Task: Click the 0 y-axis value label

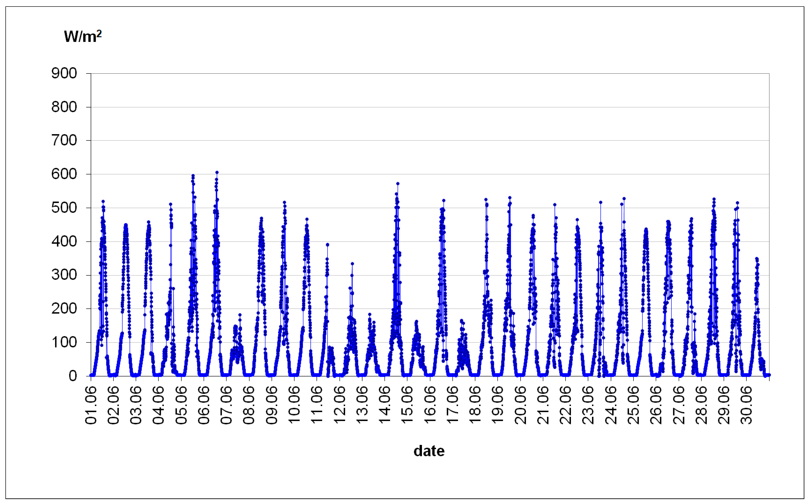Action: [73, 376]
